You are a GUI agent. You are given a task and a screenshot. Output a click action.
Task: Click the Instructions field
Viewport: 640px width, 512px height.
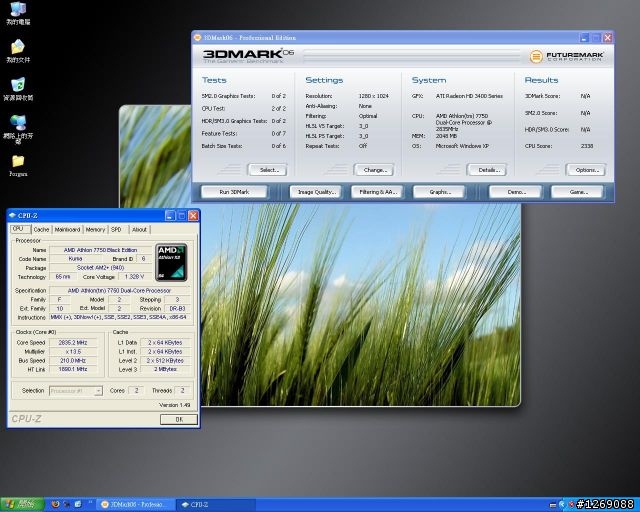click(120, 317)
